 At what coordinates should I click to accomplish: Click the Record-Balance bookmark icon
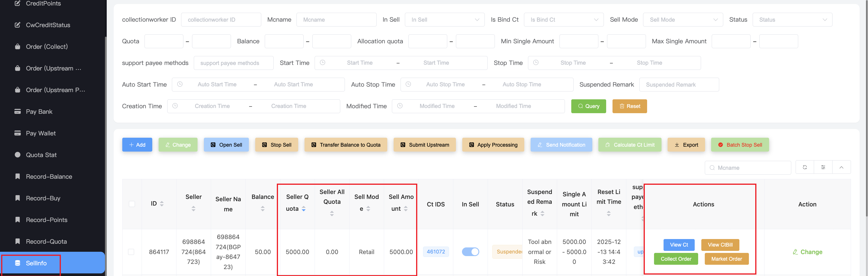tap(18, 176)
